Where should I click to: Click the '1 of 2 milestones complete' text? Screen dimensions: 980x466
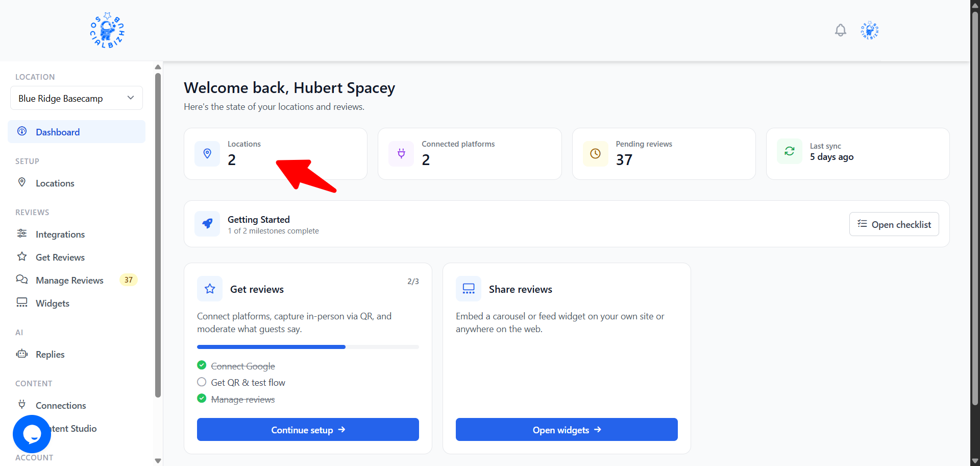(273, 231)
